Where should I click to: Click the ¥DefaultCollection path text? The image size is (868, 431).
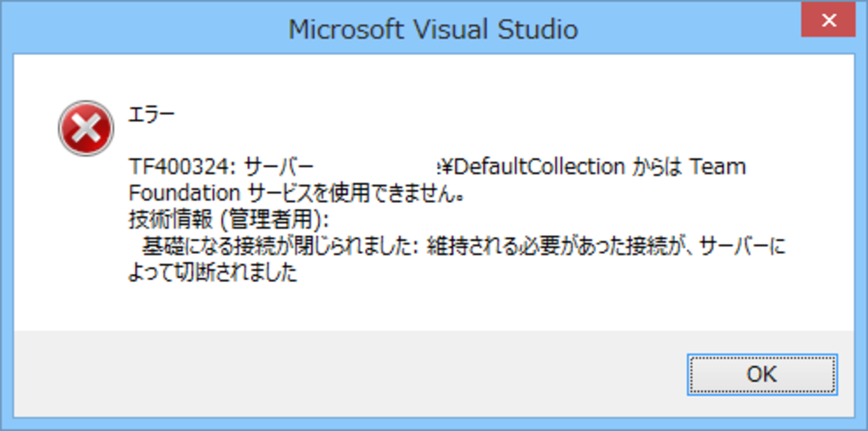coord(532,166)
